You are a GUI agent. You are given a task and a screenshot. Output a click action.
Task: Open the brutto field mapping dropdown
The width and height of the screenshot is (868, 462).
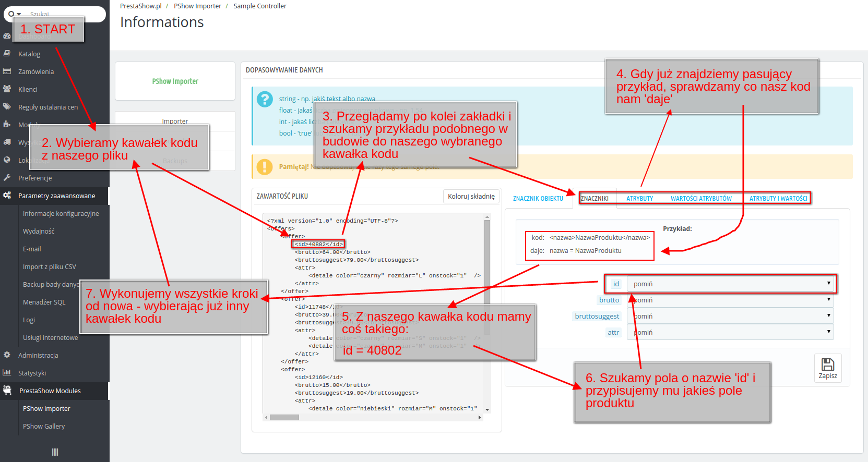(x=731, y=300)
